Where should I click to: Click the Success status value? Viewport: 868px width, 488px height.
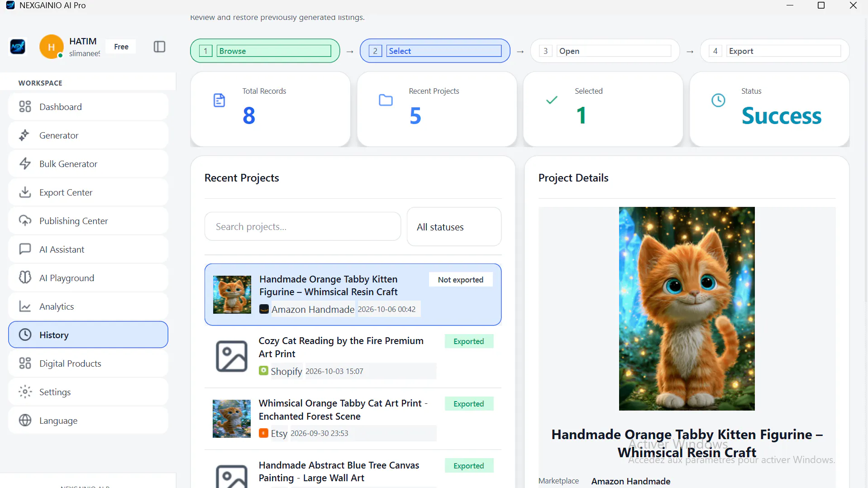[782, 116]
